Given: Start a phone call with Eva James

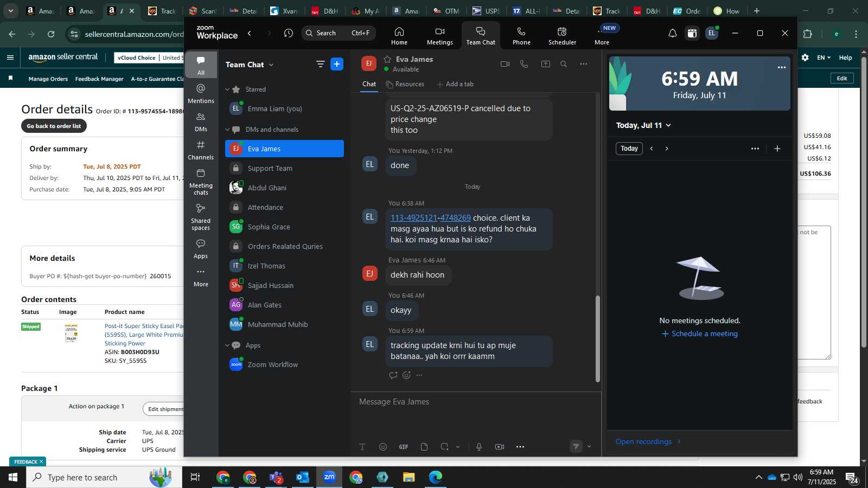Looking at the screenshot, I should pos(524,64).
